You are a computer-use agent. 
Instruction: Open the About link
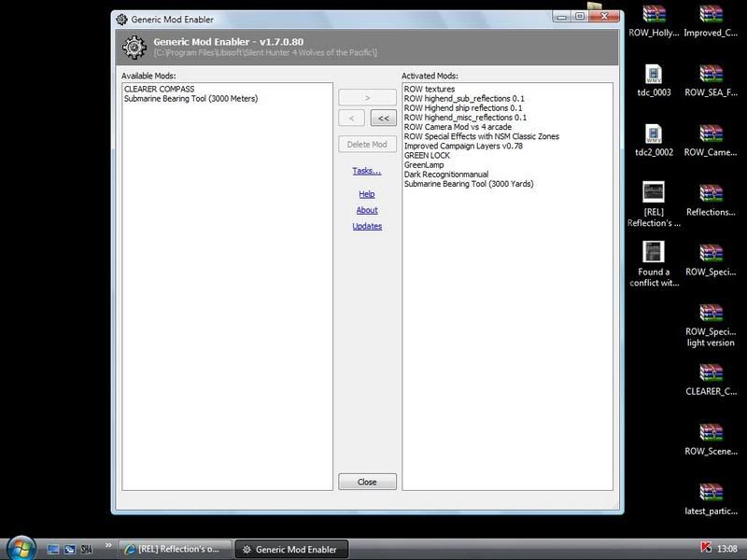point(367,210)
